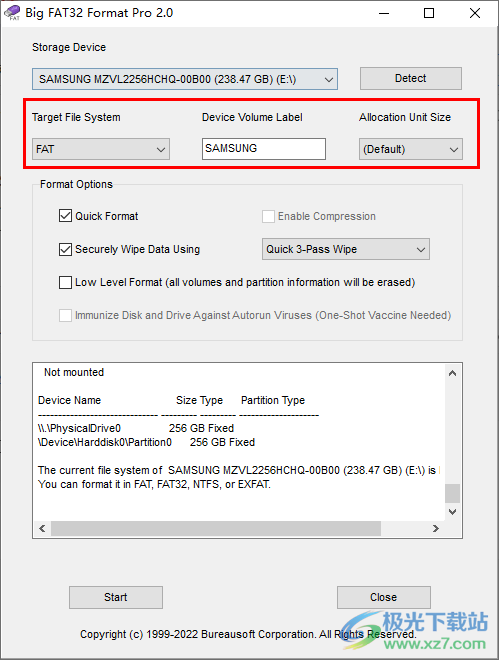Click the log box scroll down arrow
The image size is (499, 660).
452,512
